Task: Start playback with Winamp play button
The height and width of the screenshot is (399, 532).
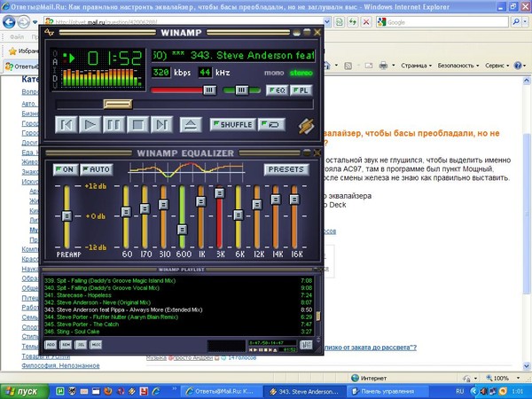Action: [90, 124]
